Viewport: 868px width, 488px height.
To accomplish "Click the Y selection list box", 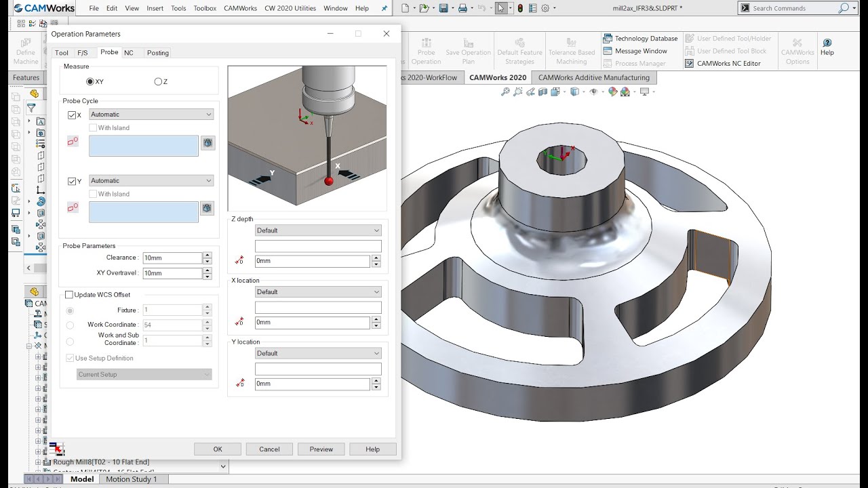I will tap(144, 212).
